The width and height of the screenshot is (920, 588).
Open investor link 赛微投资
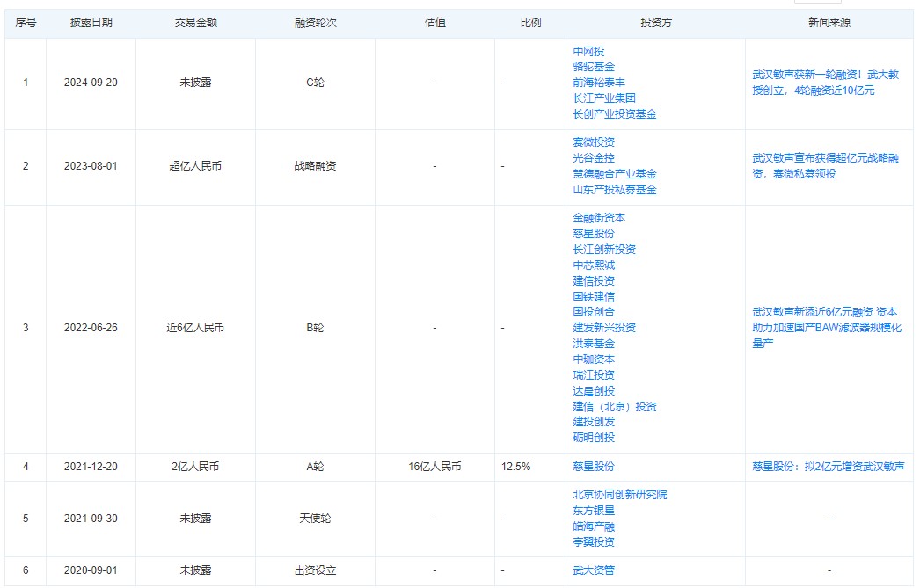click(594, 142)
